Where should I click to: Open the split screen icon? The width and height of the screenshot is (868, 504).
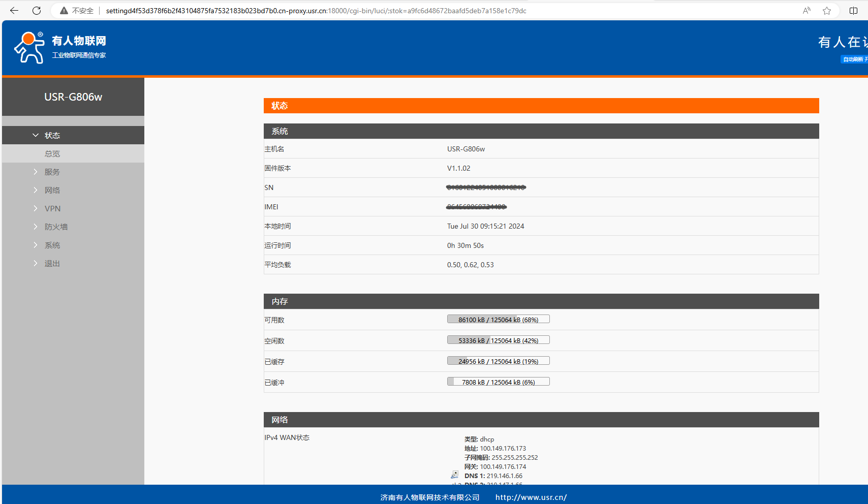[853, 11]
